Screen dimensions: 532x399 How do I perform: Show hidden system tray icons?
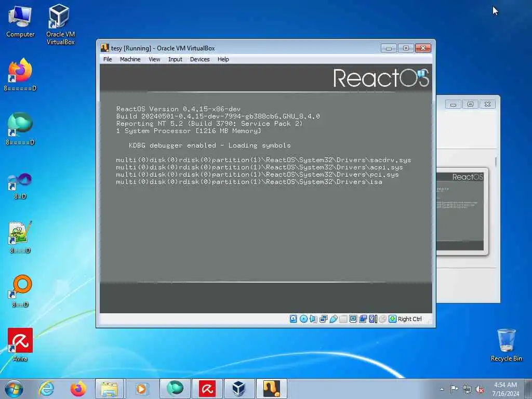(442, 389)
